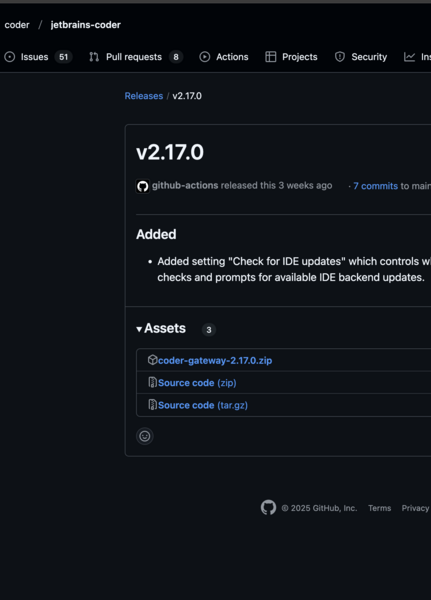Viewport: 431px width, 600px height.
Task: Open the github-actions author link
Action: pyautogui.click(x=185, y=186)
